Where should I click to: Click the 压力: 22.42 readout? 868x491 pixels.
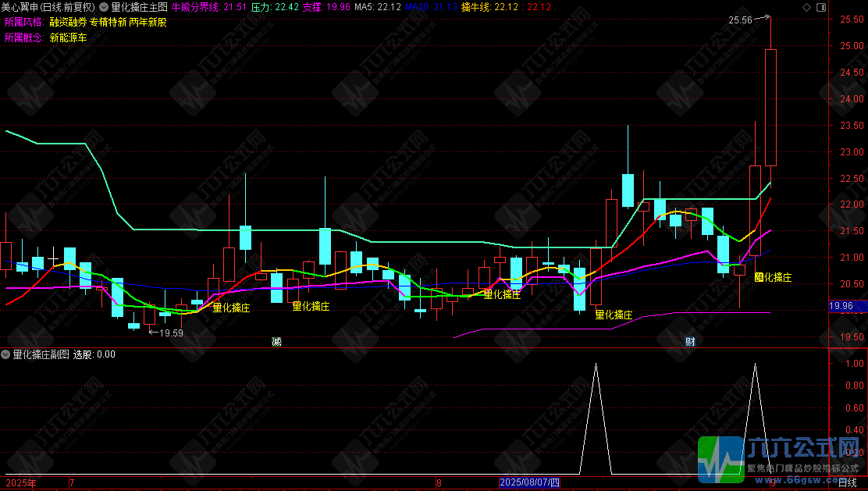click(x=275, y=7)
